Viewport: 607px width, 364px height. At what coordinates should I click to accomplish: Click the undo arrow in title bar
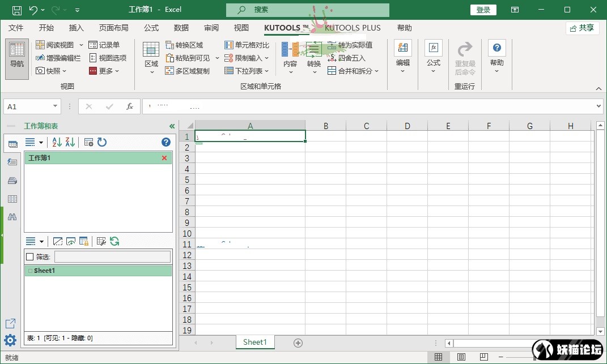pos(33,10)
